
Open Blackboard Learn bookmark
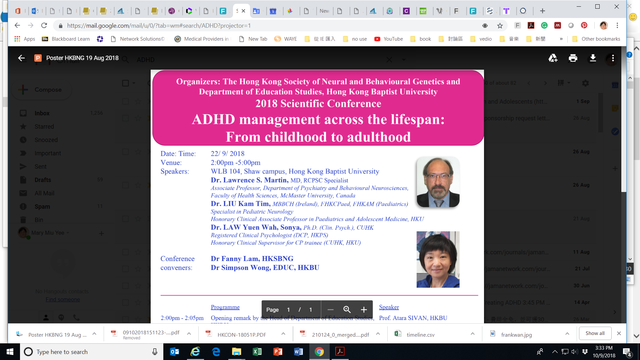coord(66,39)
